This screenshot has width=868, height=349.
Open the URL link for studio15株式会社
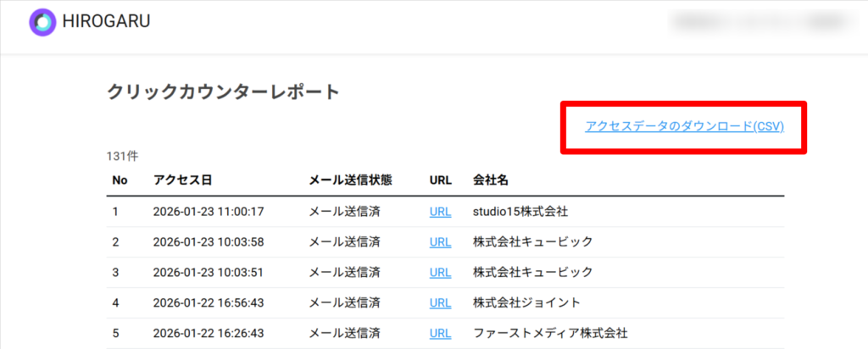[x=440, y=211]
